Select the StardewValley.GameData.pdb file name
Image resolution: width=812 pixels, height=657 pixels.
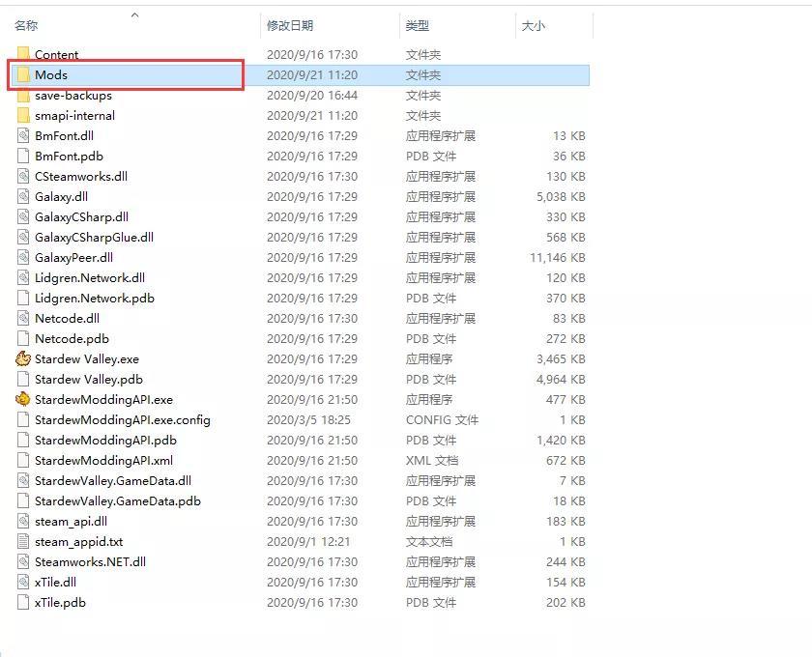click(118, 500)
